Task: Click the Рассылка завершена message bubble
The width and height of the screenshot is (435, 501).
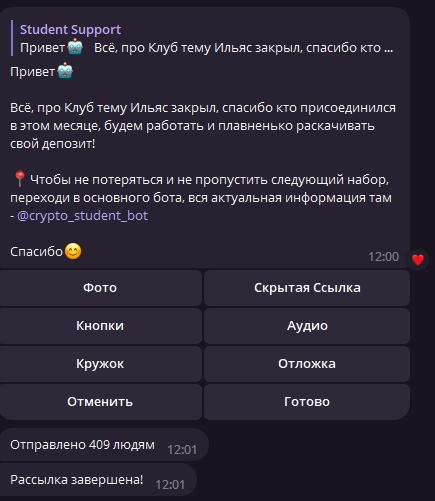Action: pos(98,480)
